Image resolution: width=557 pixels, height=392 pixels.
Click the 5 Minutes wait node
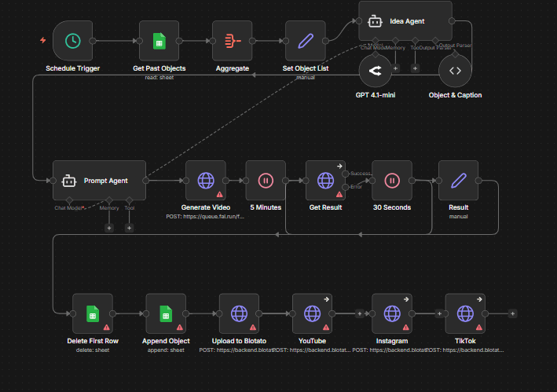tap(266, 180)
